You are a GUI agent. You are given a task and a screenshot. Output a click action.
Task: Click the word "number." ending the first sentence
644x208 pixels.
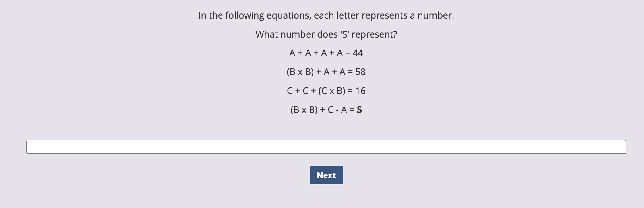(436, 15)
